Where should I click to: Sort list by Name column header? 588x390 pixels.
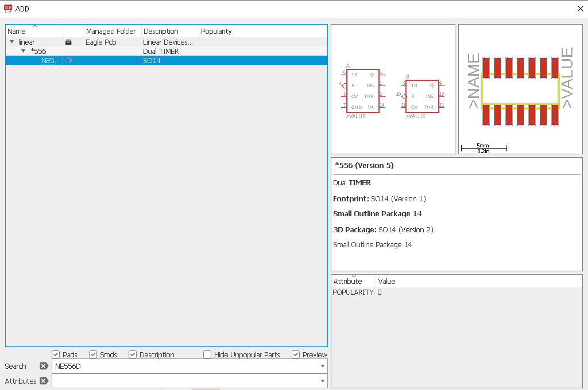click(x=34, y=31)
